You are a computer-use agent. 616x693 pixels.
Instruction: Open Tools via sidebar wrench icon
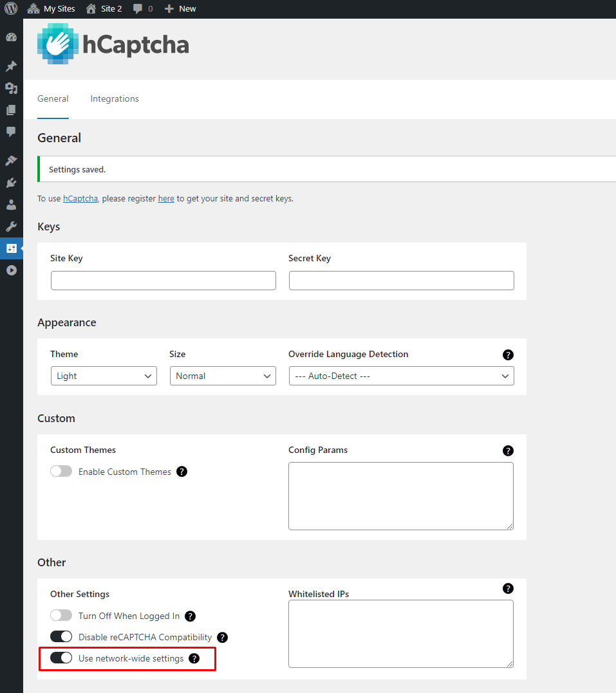tap(12, 226)
